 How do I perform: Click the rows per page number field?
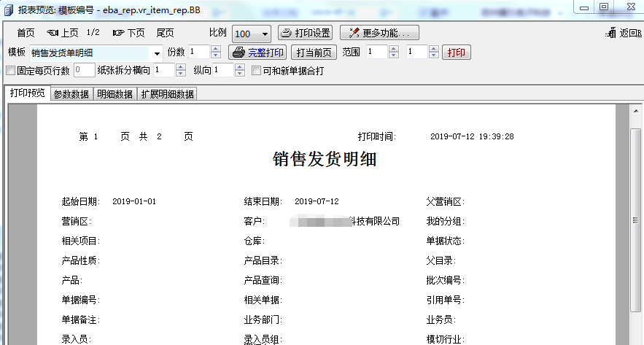tap(84, 71)
